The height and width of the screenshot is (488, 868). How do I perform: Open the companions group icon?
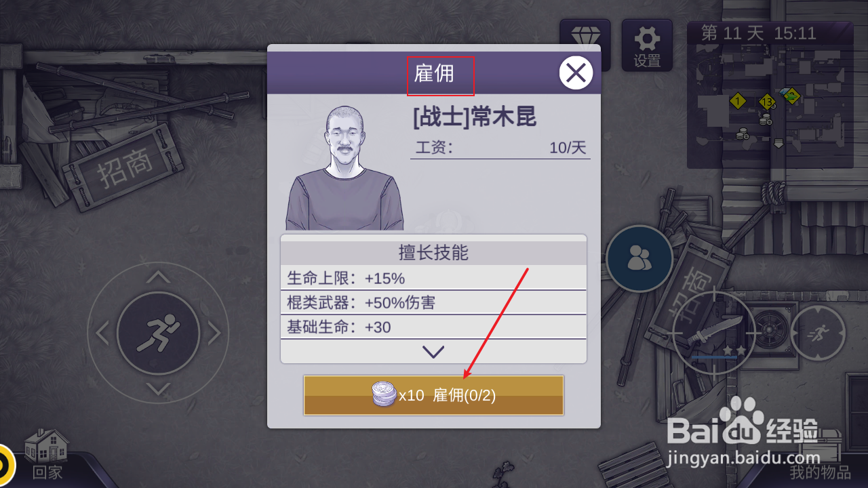tap(639, 258)
